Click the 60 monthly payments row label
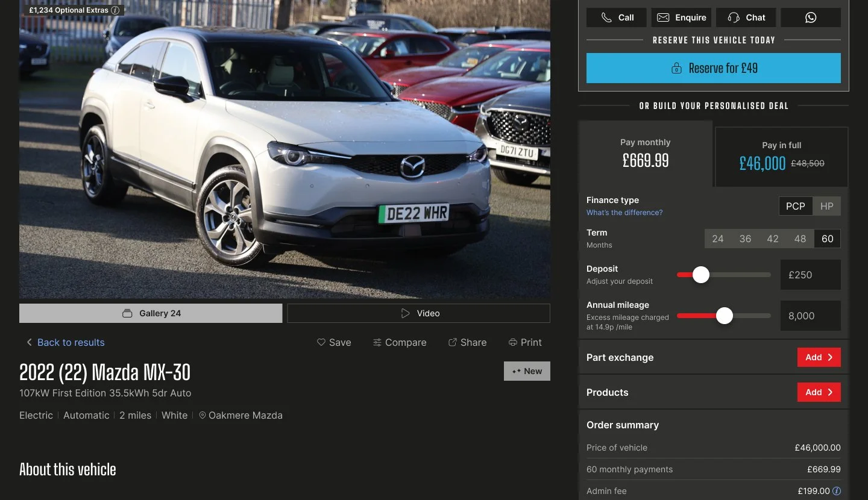This screenshot has height=500, width=868. tap(629, 469)
